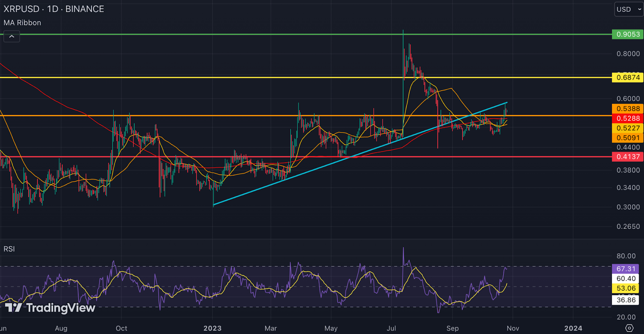Click the purple 67.31 RSI value label
The width and height of the screenshot is (644, 334).
[x=626, y=269]
